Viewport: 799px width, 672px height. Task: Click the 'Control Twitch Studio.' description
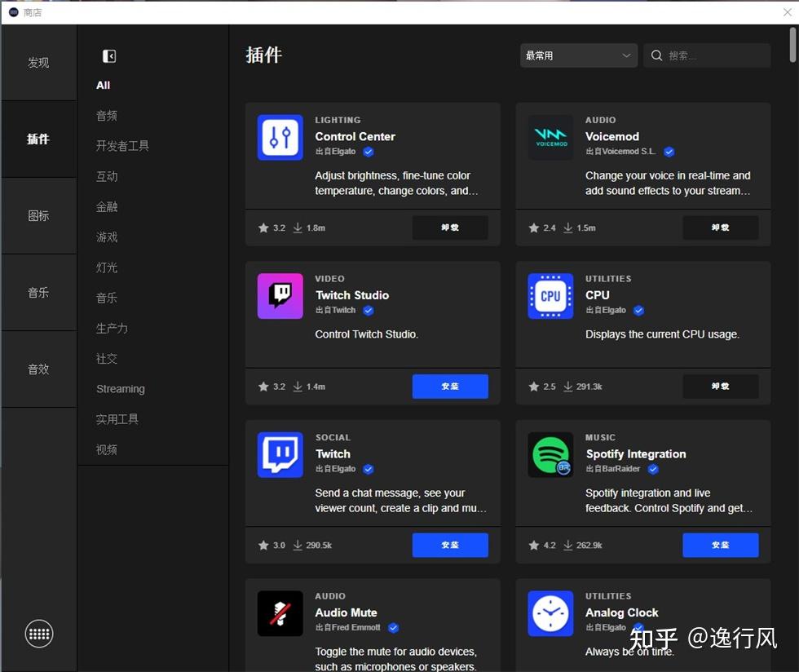[366, 334]
